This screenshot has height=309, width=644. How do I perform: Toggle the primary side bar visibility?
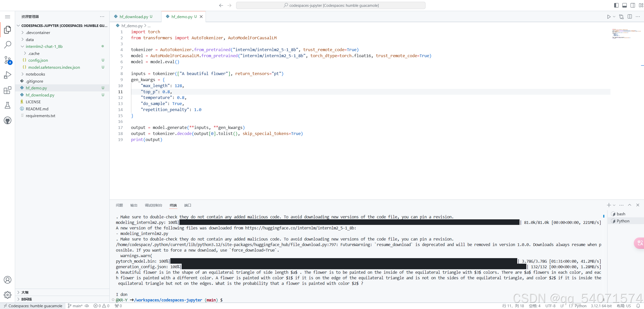(616, 5)
